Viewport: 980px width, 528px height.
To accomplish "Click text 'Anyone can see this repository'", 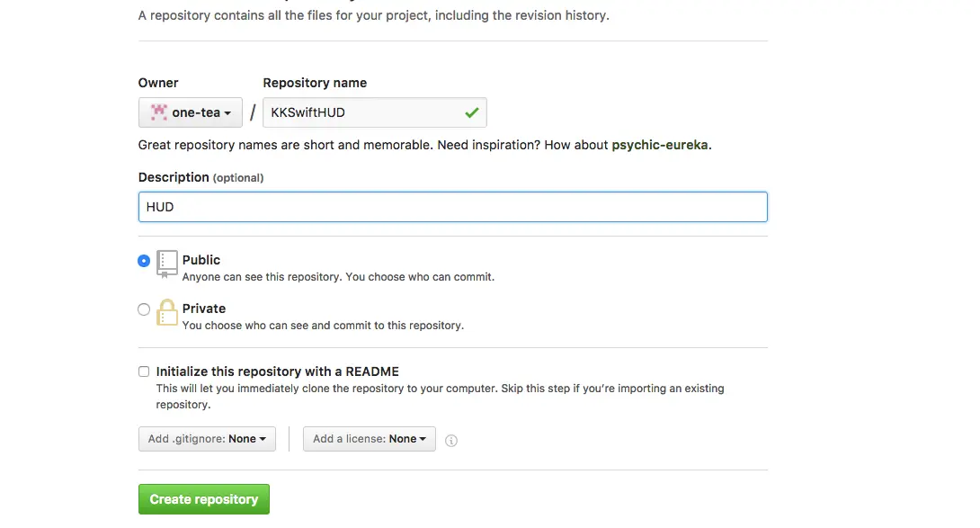I will 263,277.
